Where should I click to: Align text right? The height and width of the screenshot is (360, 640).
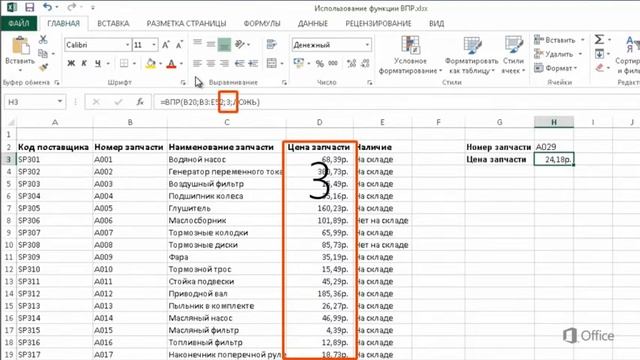click(x=224, y=63)
